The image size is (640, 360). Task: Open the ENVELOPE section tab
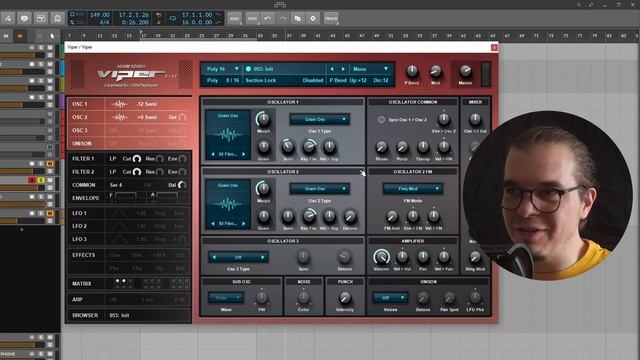pyautogui.click(x=86, y=198)
